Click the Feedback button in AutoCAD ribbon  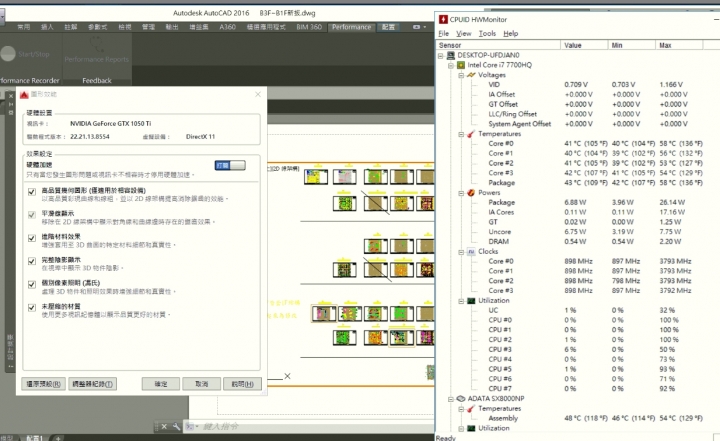click(x=97, y=80)
